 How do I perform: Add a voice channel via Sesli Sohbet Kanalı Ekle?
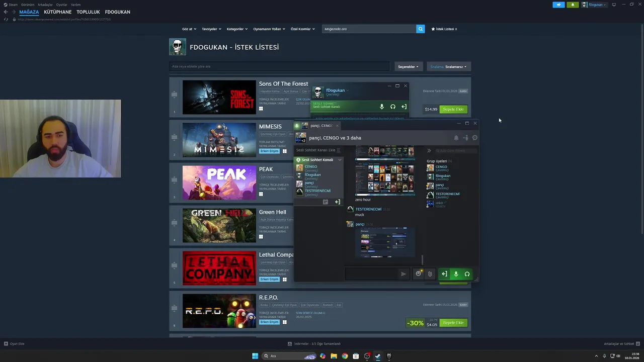318,150
